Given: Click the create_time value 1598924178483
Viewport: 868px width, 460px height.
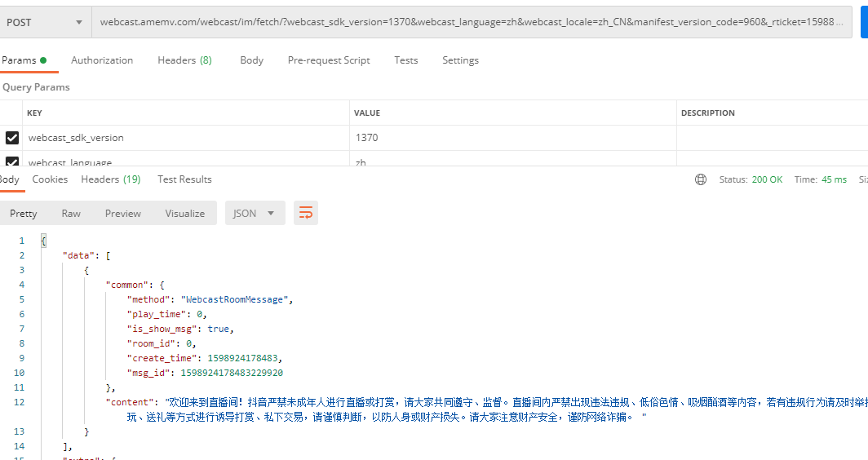Looking at the screenshot, I should (x=242, y=358).
